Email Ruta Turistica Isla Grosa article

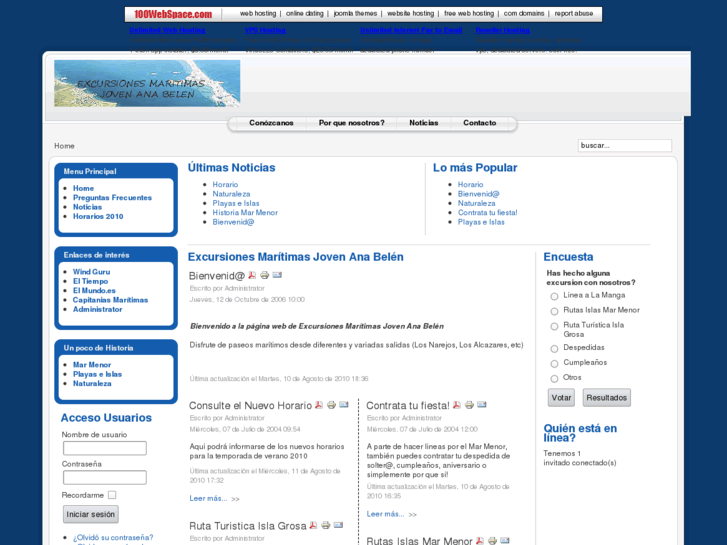click(x=338, y=525)
